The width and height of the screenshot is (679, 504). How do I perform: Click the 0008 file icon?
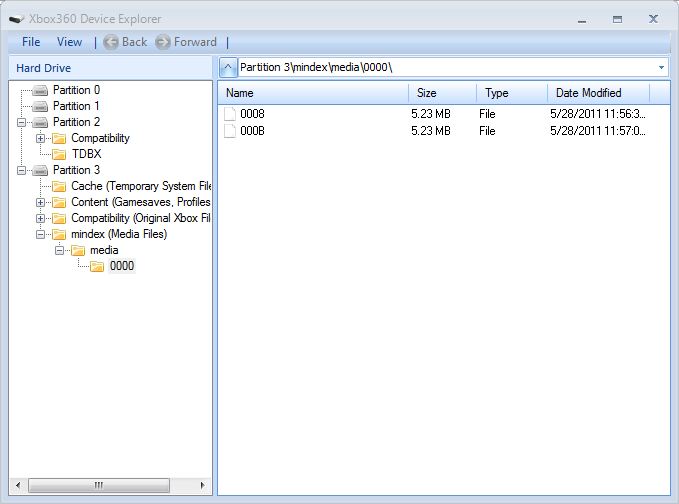click(x=230, y=114)
